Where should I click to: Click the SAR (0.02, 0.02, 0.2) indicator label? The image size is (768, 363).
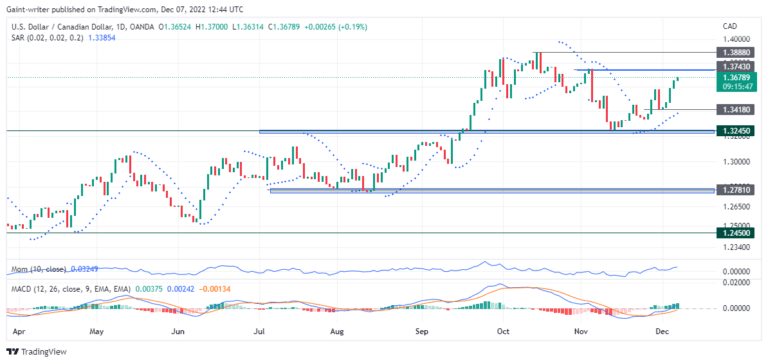pyautogui.click(x=47, y=38)
